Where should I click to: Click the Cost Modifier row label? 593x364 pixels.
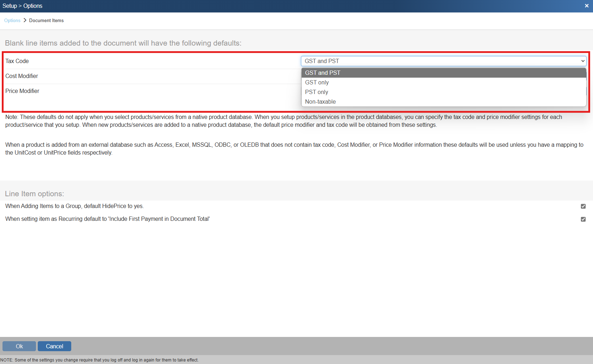22,76
